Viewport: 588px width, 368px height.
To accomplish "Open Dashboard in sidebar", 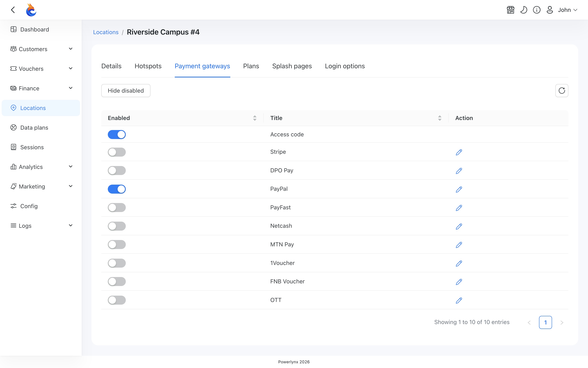I will point(41,29).
